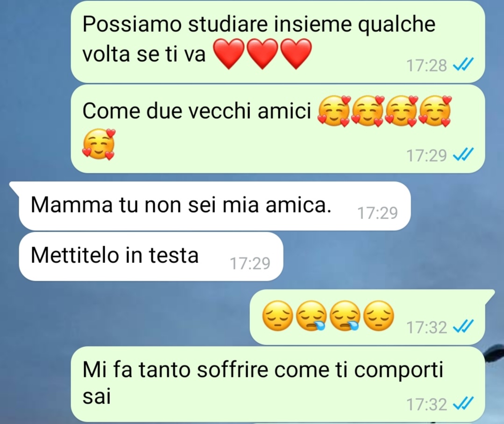This screenshot has height=424, width=504.
Task: Select the 'Mettitelo in testa' message bubble
Action: pos(151,257)
